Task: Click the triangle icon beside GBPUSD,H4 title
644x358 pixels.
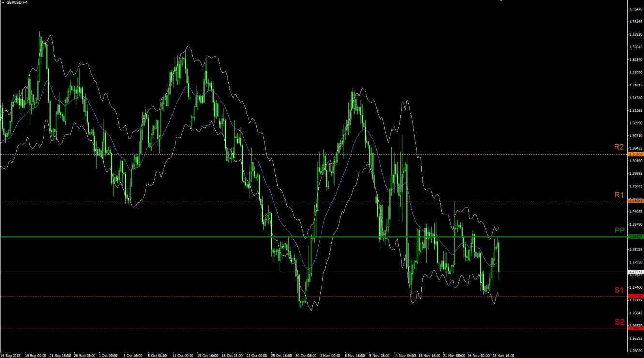Action: [x=3, y=2]
